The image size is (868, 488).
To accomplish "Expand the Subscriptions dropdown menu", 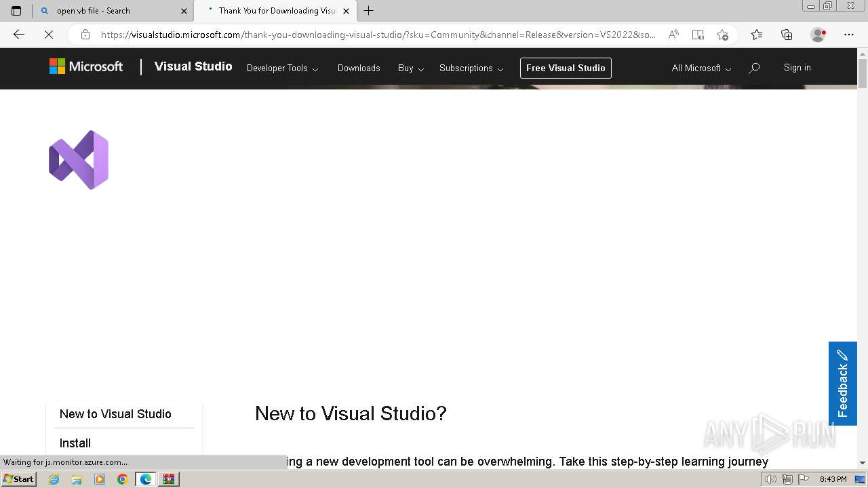I will pos(471,68).
